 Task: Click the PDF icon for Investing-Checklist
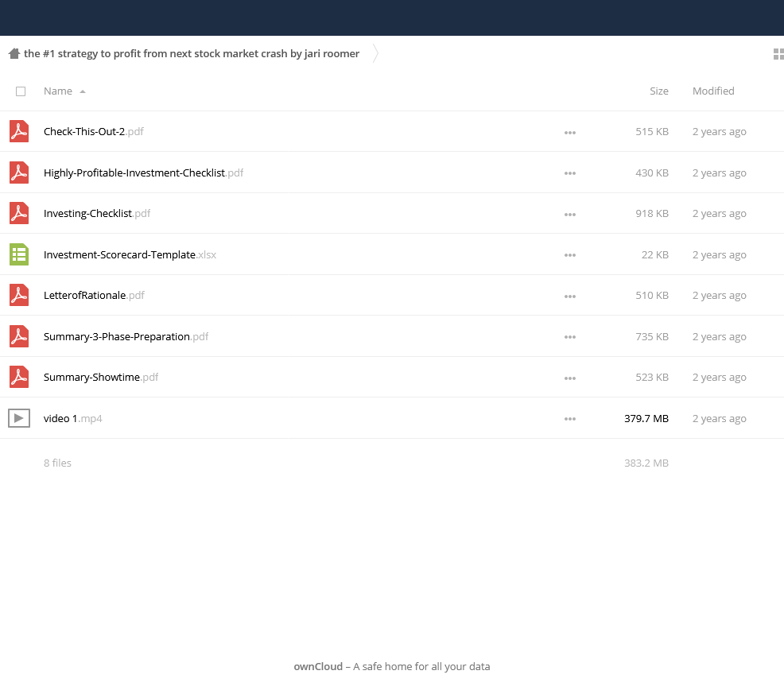pos(19,214)
